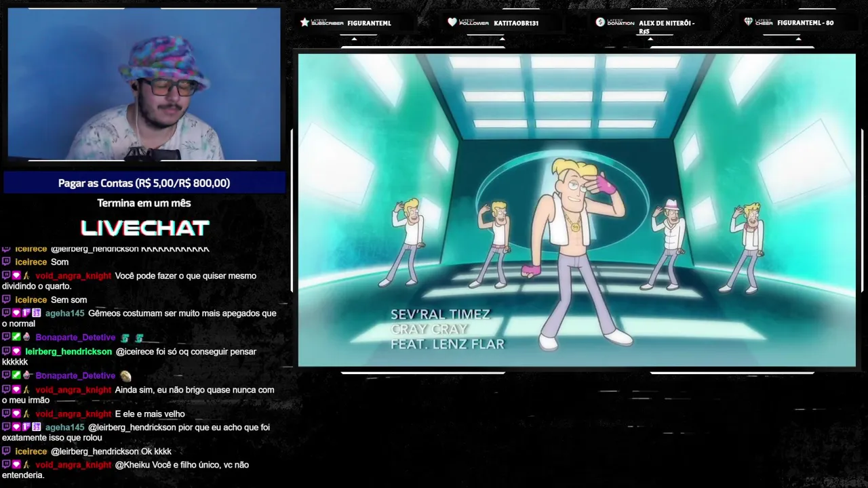The height and width of the screenshot is (488, 868).
Task: Click the 'FIGURANTEML - 80' latest cheer text
Action: point(806,23)
